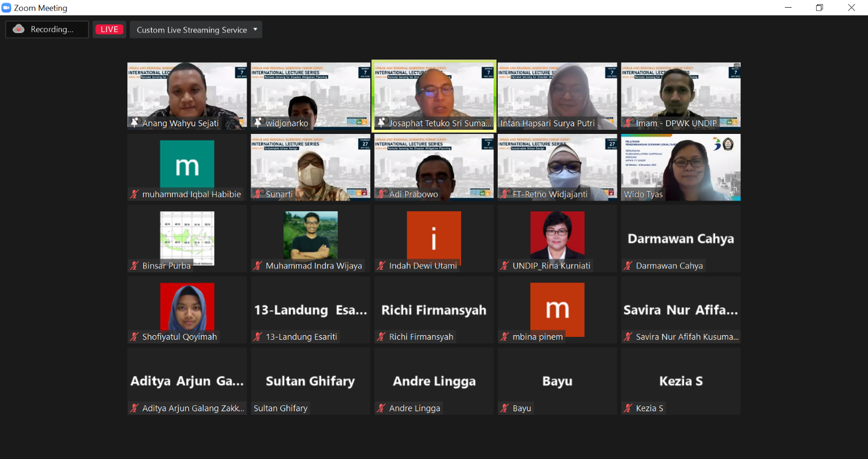
Task: Click Shofiyatul Qoyimah's profile photo
Action: click(x=187, y=306)
